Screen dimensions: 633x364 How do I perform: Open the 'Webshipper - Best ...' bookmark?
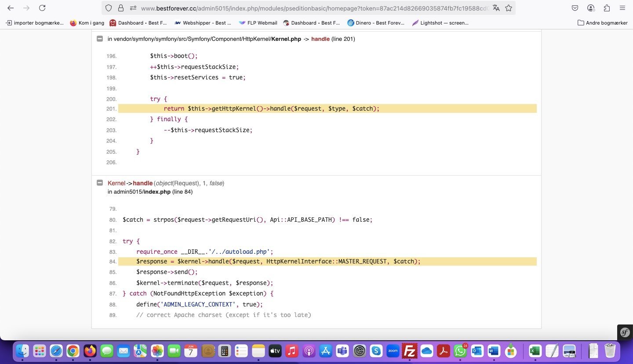(x=203, y=23)
